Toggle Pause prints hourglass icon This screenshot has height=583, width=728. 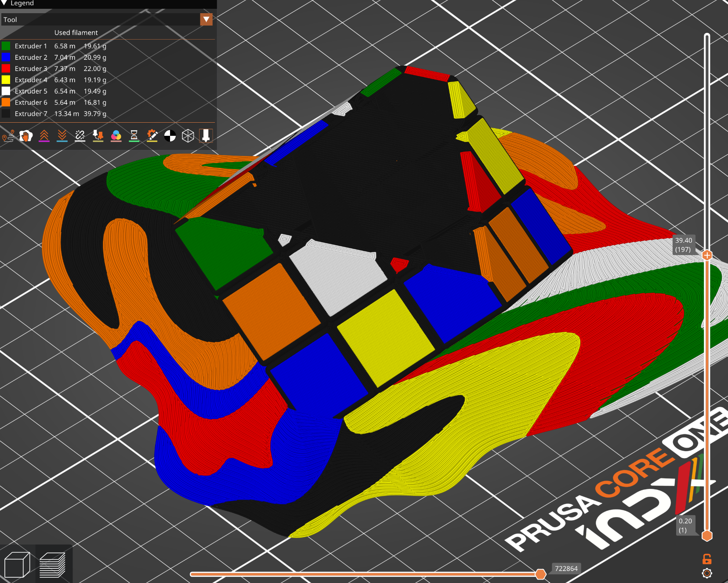pos(134,136)
